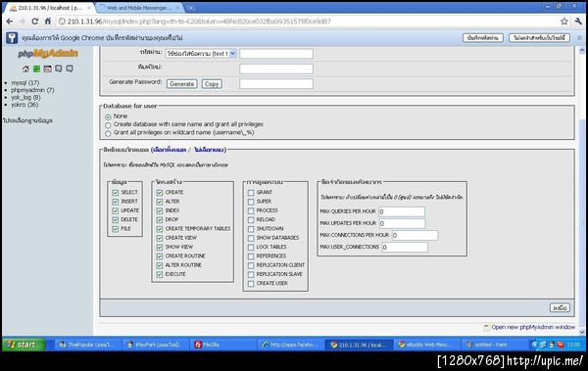The image size is (588, 371).
Task: Enable the GRANT privilege checkbox
Action: coord(251,193)
